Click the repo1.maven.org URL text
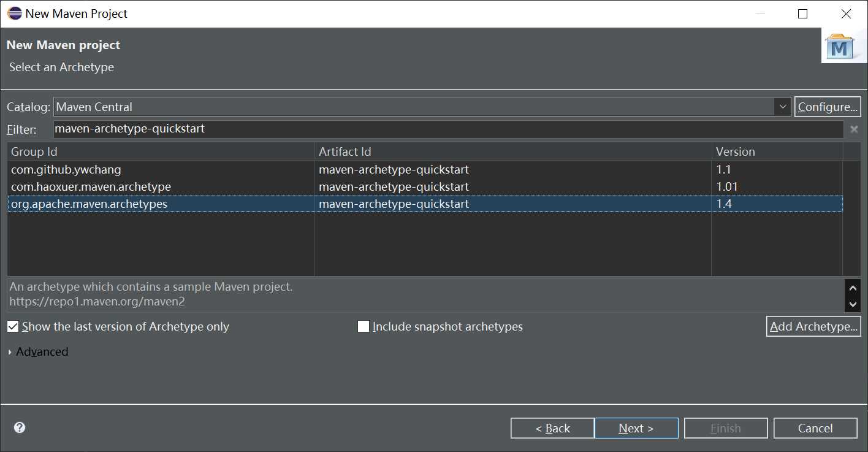 point(97,302)
